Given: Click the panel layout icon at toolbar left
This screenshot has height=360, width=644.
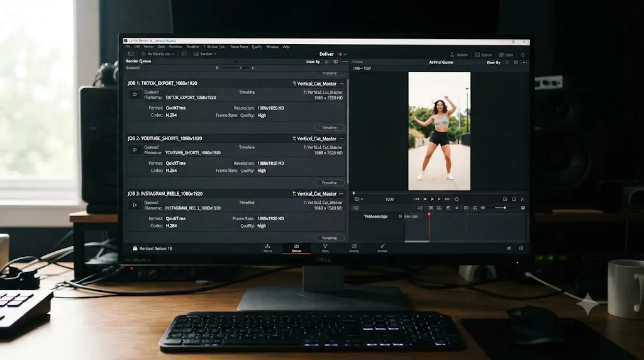Looking at the screenshot, I should click(131, 54).
